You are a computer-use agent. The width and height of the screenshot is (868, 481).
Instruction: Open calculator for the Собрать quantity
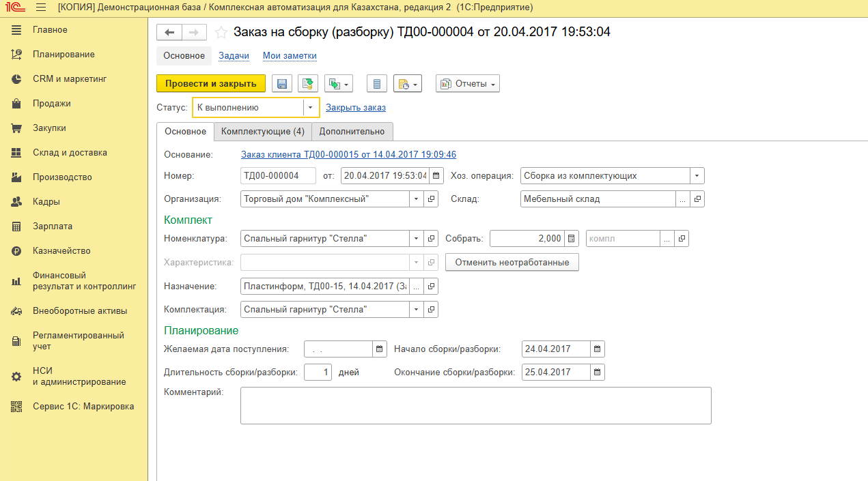572,239
